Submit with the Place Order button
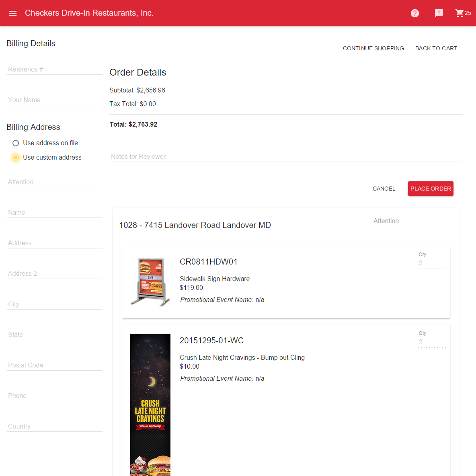 click(x=431, y=189)
